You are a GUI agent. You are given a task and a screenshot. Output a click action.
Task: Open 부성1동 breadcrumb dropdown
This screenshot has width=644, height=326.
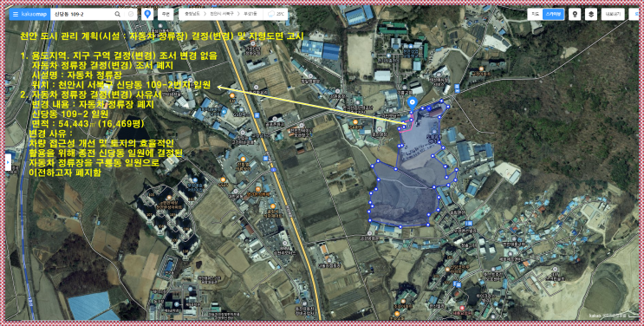pyautogui.click(x=250, y=14)
